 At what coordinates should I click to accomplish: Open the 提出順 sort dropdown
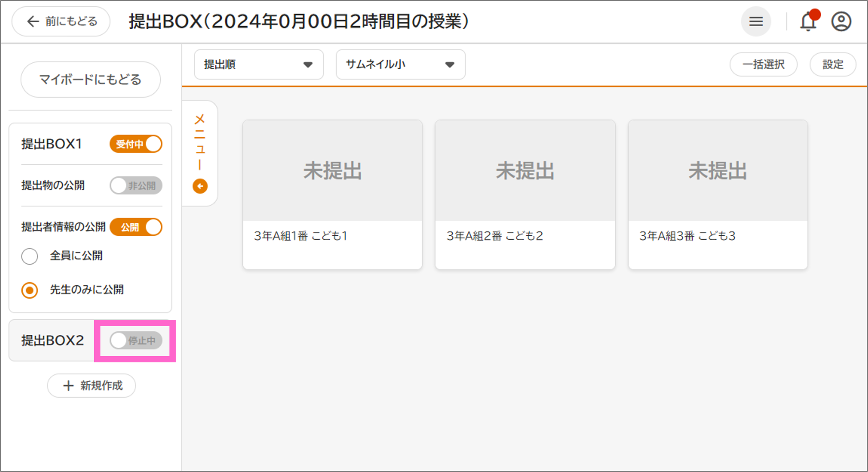click(x=258, y=64)
